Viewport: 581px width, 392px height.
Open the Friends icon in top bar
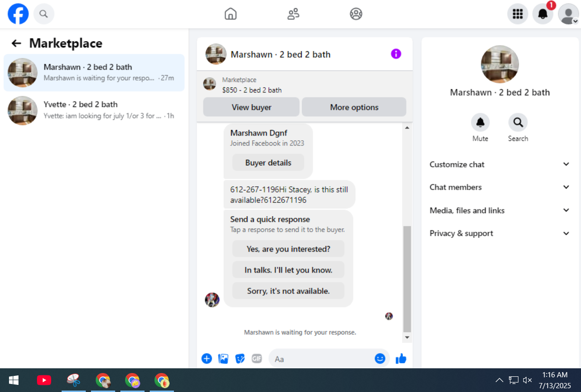point(293,14)
